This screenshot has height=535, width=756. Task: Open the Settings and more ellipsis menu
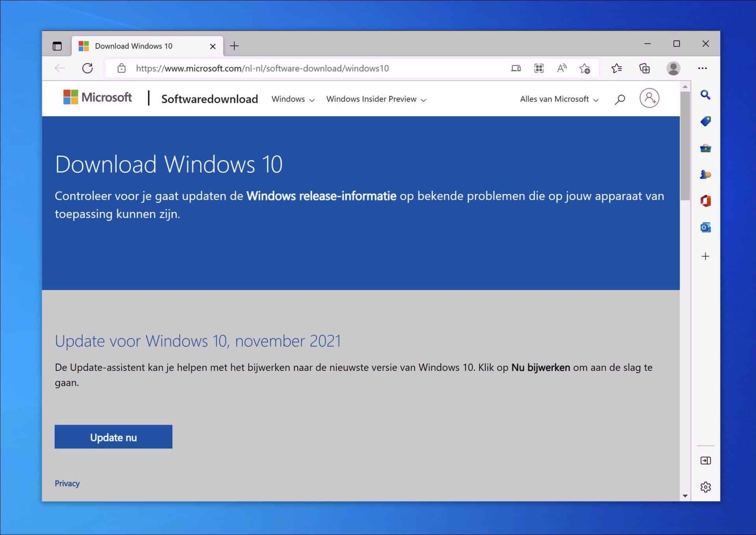click(703, 68)
